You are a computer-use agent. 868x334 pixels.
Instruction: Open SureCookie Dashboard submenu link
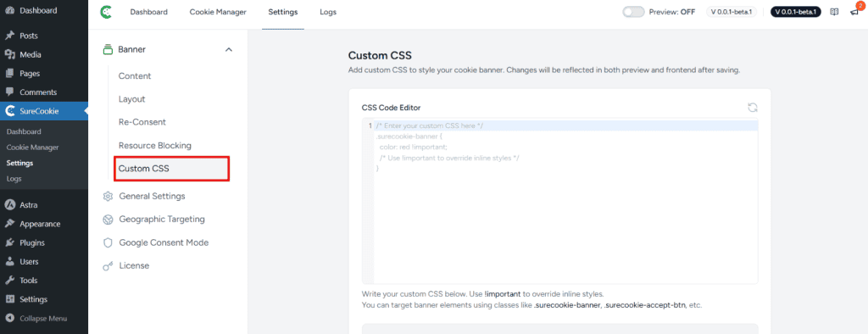tap(24, 132)
